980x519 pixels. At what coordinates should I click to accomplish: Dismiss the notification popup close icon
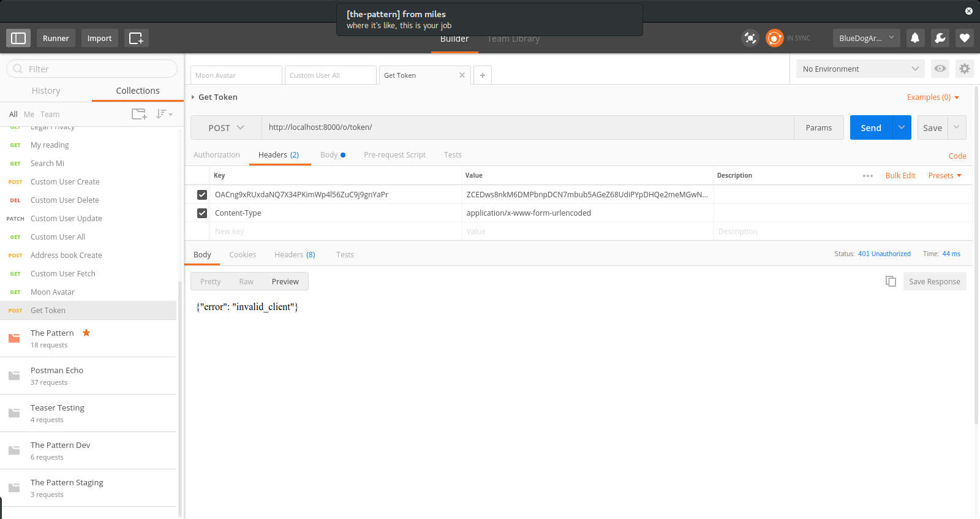click(x=969, y=11)
